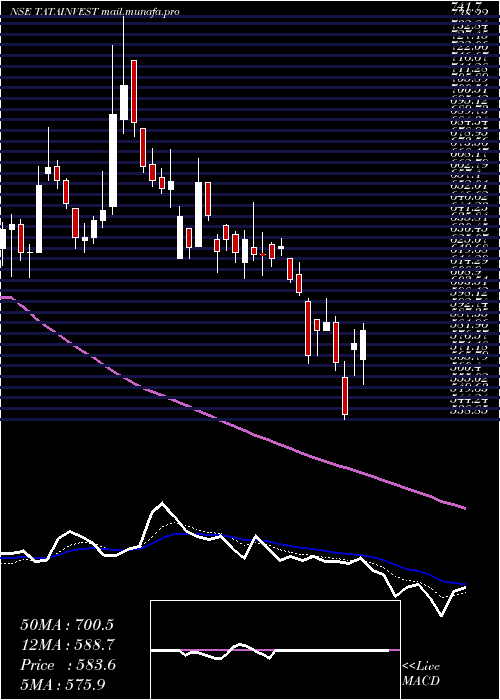500x700 pixels.
Task: Click the 50MA : 700.5 reading
Action: click(67, 625)
